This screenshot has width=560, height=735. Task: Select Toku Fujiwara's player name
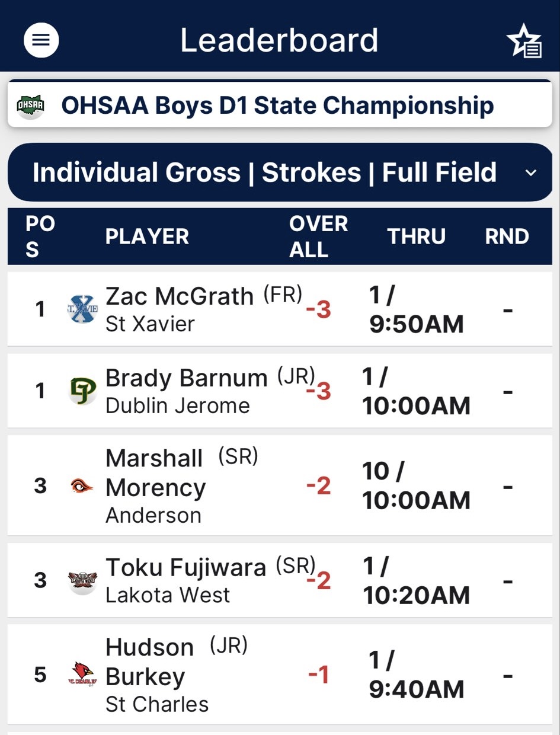pos(185,568)
